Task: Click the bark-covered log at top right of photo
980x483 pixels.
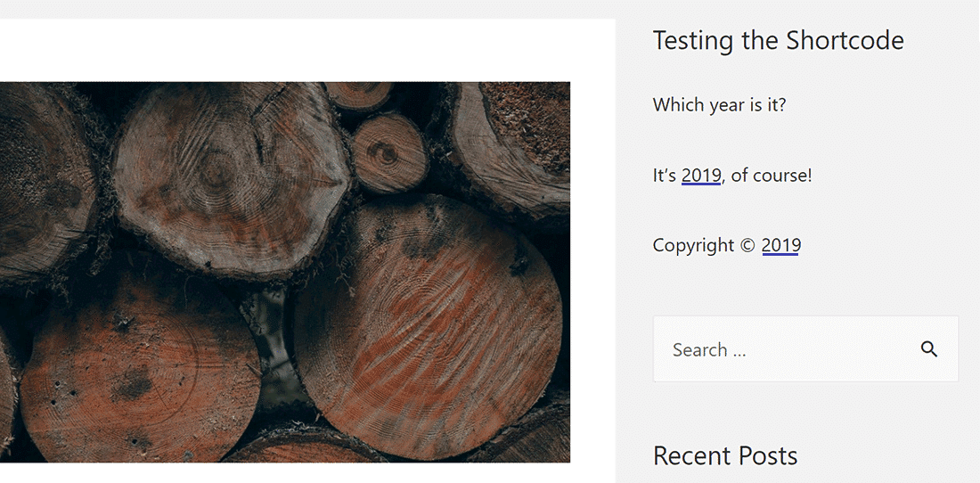Action: 521,143
